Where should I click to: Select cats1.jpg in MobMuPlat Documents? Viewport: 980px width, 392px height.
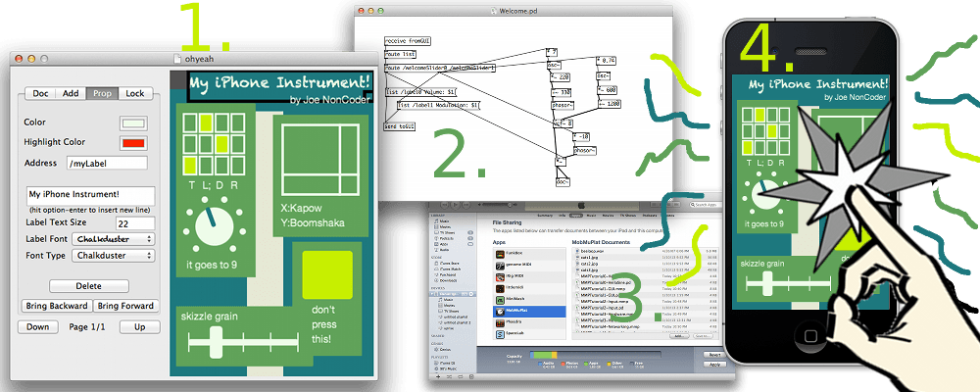click(589, 257)
